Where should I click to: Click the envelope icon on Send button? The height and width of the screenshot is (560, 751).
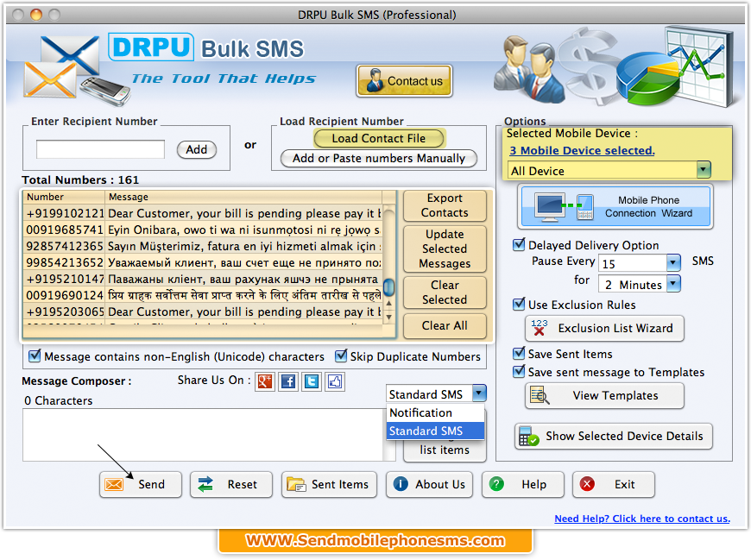(x=114, y=484)
